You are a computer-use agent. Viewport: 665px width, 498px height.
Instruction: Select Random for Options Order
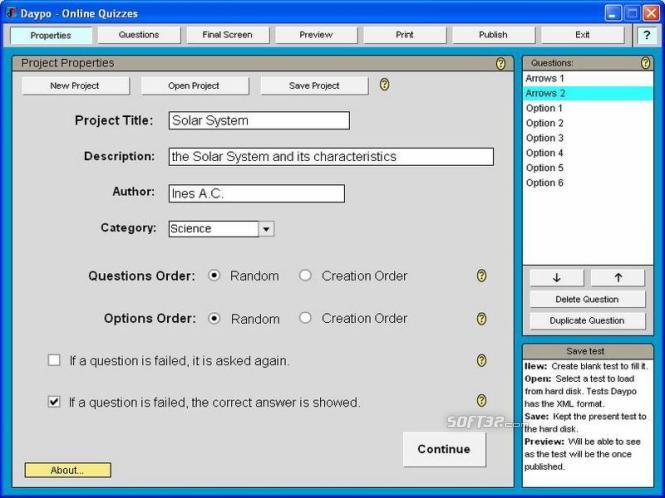(214, 318)
